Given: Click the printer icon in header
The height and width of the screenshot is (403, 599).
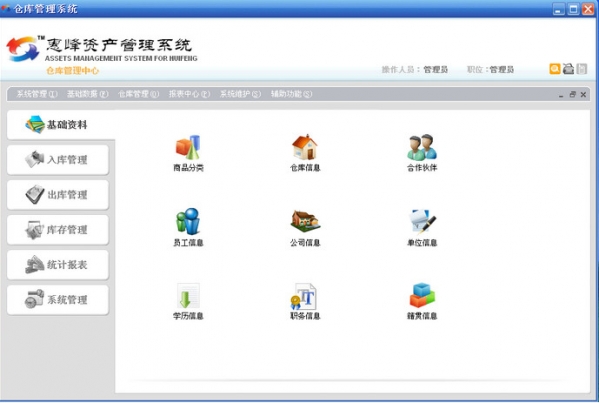Looking at the screenshot, I should click(568, 69).
